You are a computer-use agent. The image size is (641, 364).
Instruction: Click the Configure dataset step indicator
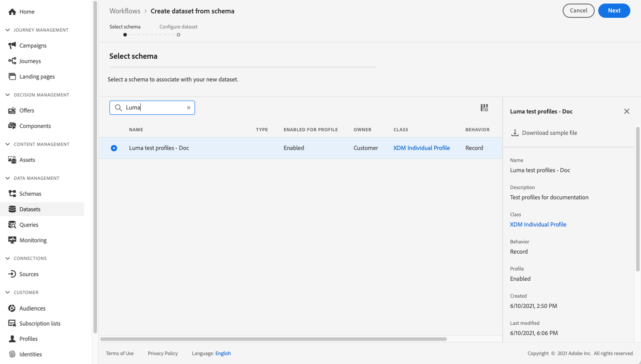pos(179,34)
